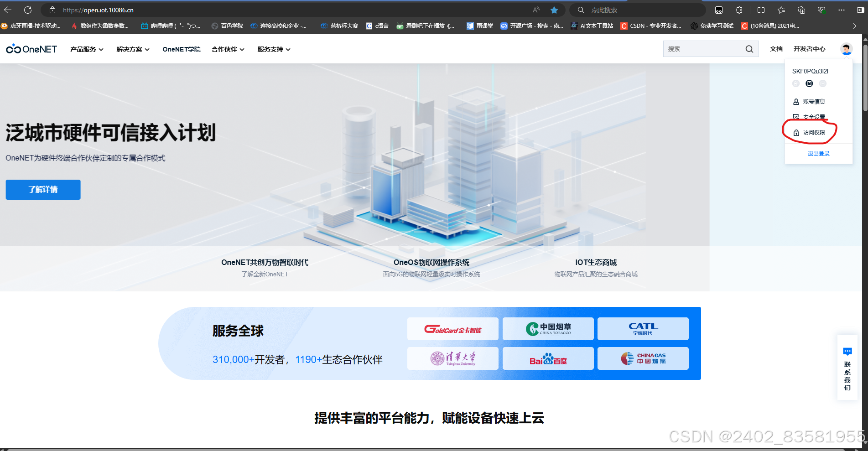
Task: Open the 数组作为函数参数 bookmark
Action: (100, 26)
